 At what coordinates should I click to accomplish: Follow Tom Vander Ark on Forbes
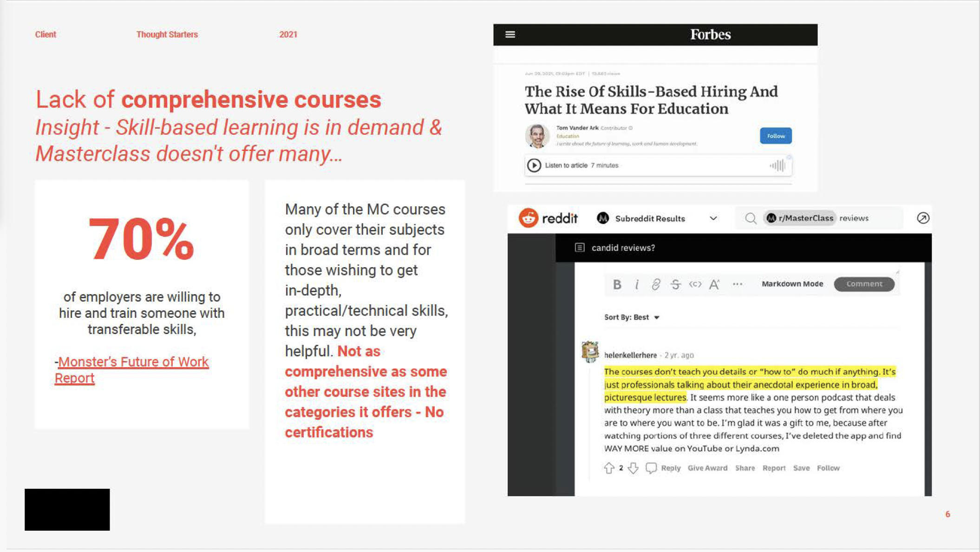click(776, 136)
